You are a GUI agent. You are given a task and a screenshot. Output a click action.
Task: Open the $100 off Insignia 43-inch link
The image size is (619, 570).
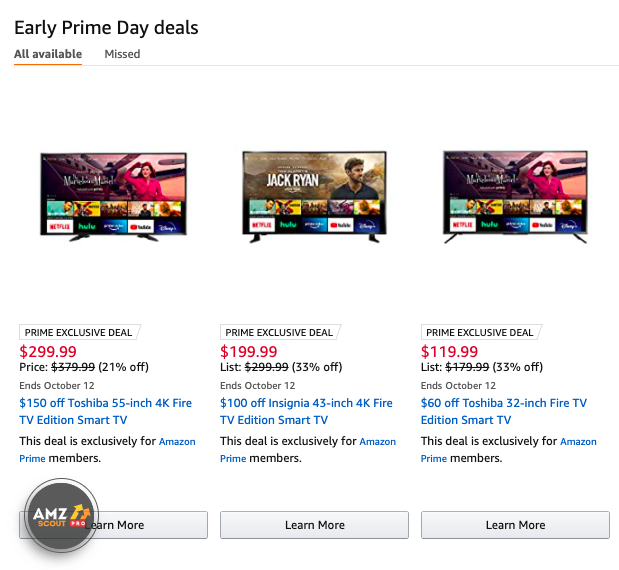point(306,411)
